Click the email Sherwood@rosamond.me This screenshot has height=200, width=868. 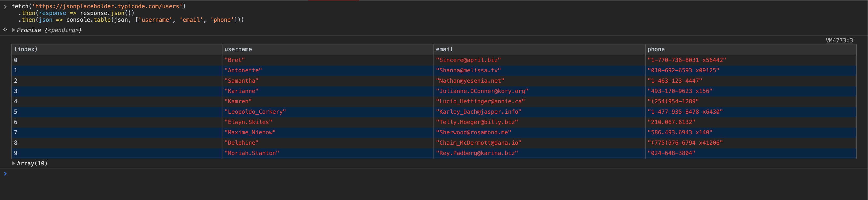[x=473, y=132]
